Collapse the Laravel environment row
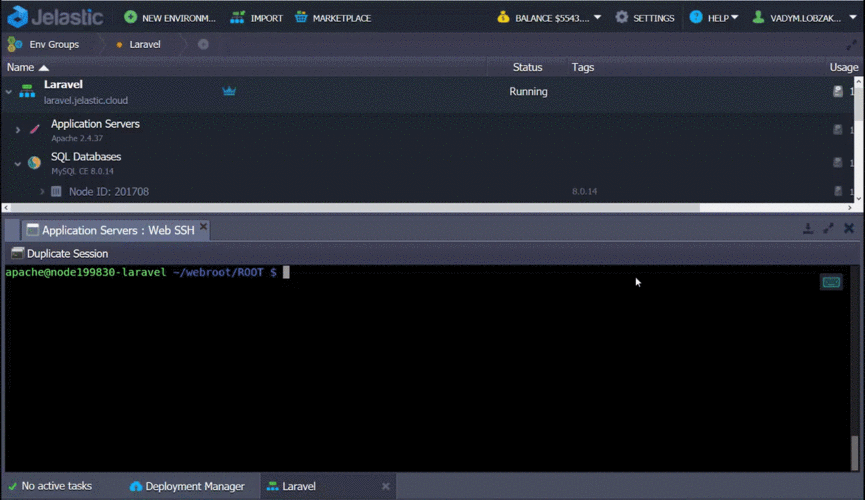Image resolution: width=865 pixels, height=500 pixels. [9, 92]
